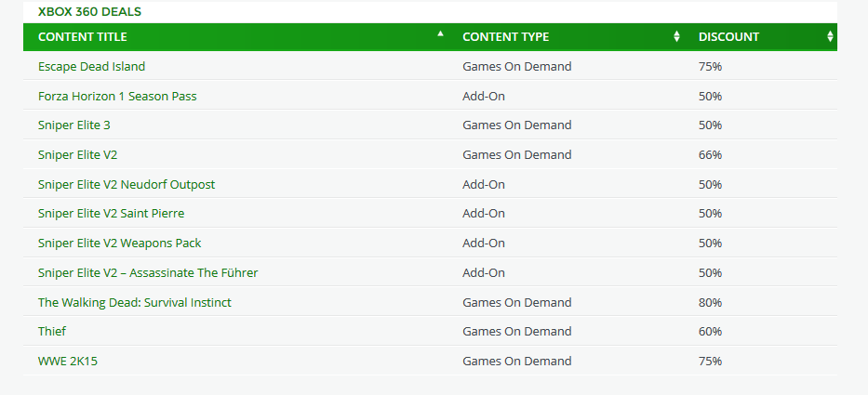Screen dimensions: 868x395
Task: Open the Escape Dead Island deal
Action: [x=91, y=66]
